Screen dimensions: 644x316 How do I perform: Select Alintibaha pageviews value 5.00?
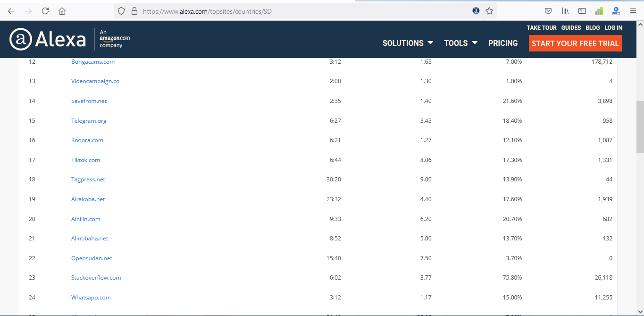pyautogui.click(x=426, y=239)
